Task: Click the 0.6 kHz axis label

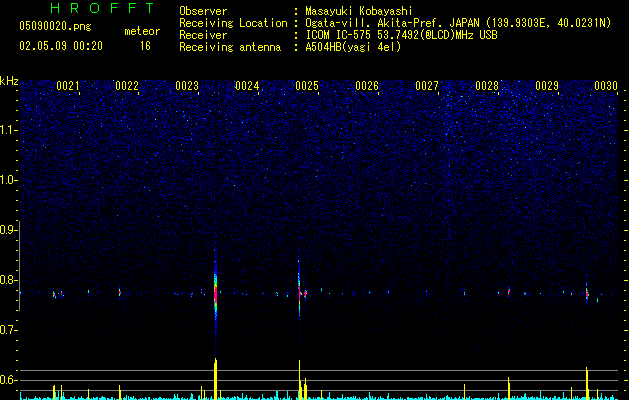Action: [8, 380]
